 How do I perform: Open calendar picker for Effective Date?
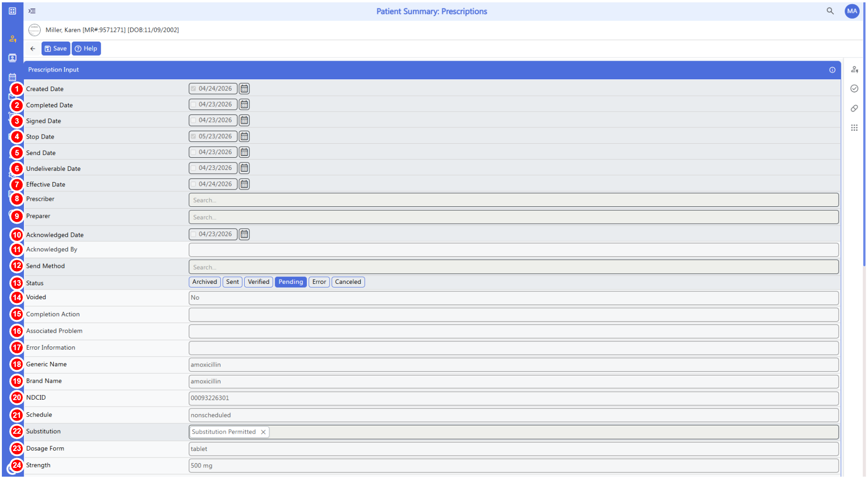click(244, 184)
